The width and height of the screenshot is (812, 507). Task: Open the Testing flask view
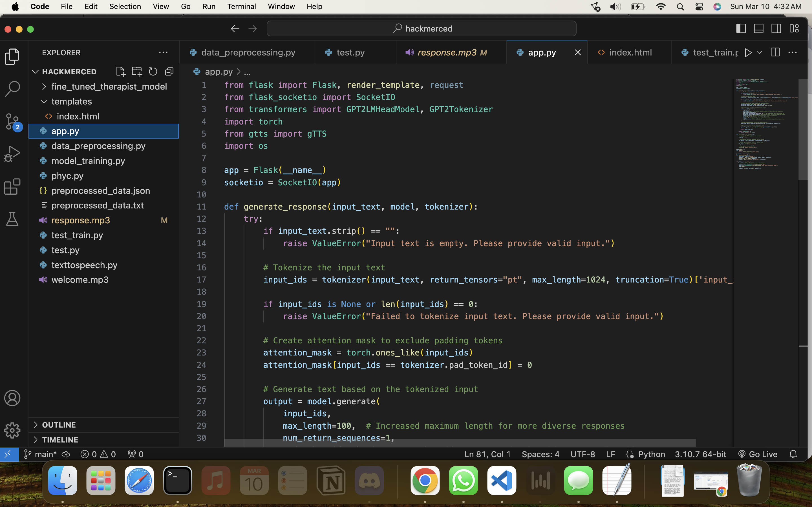(12, 219)
